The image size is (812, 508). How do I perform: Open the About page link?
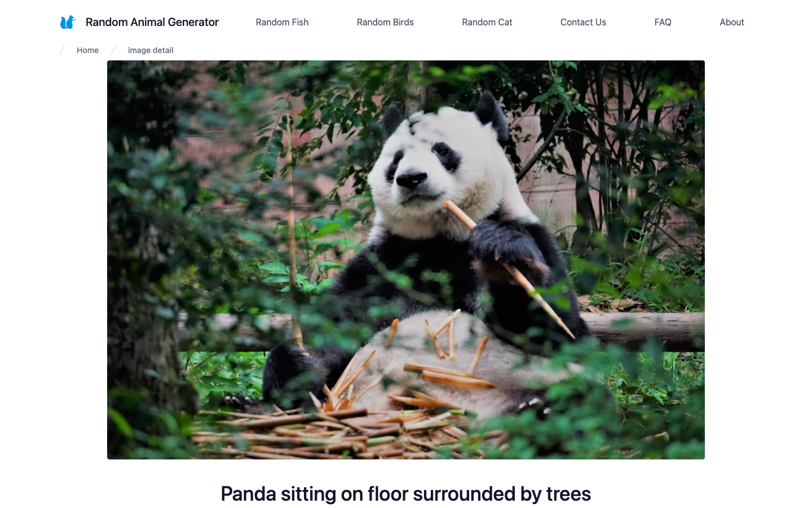732,22
